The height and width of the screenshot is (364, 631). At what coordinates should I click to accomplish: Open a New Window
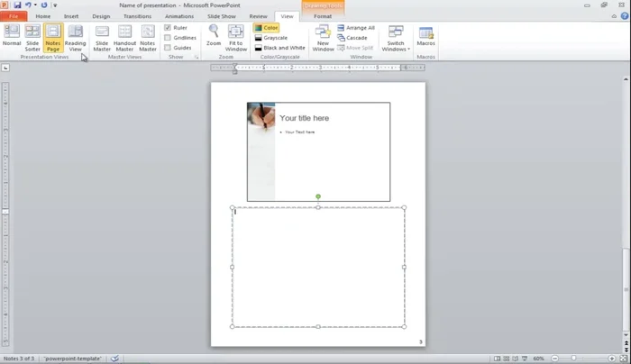click(x=323, y=36)
